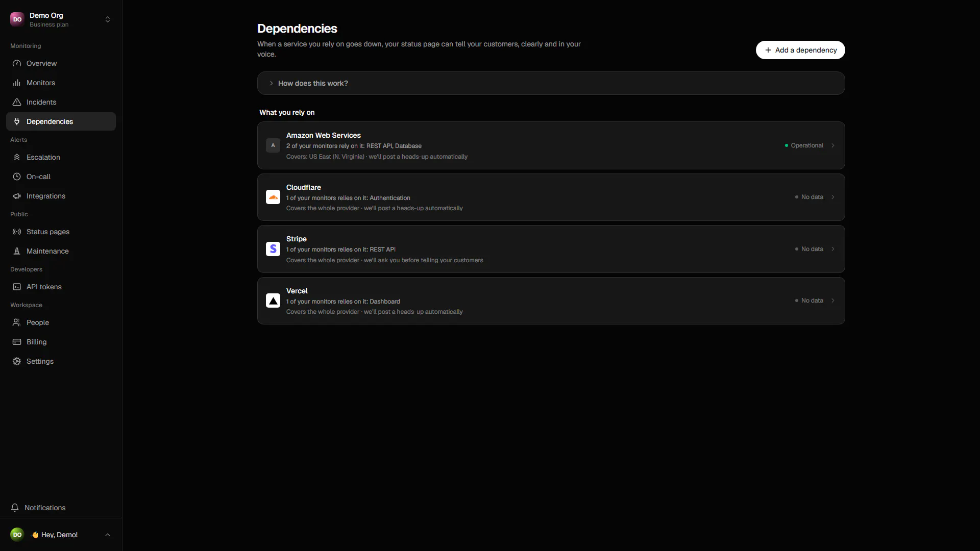Open Vercel row chevron
The width and height of the screenshot is (980, 551).
pos(833,300)
